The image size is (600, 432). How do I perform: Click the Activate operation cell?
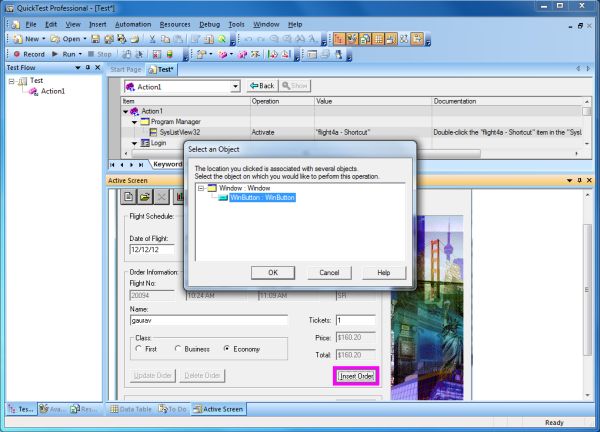(282, 132)
